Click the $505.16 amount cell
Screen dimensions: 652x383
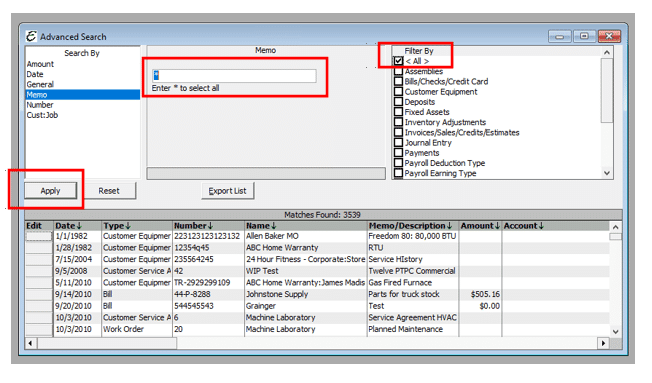480,294
